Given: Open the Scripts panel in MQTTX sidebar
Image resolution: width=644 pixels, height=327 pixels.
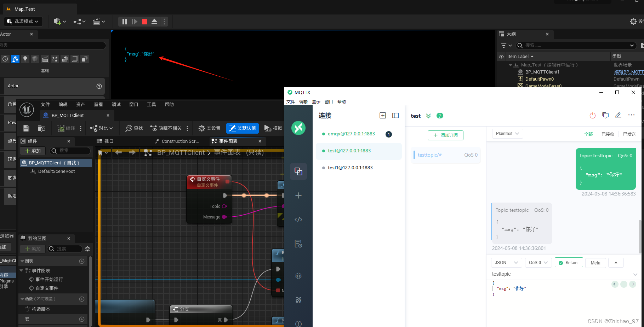Looking at the screenshot, I should tap(298, 219).
